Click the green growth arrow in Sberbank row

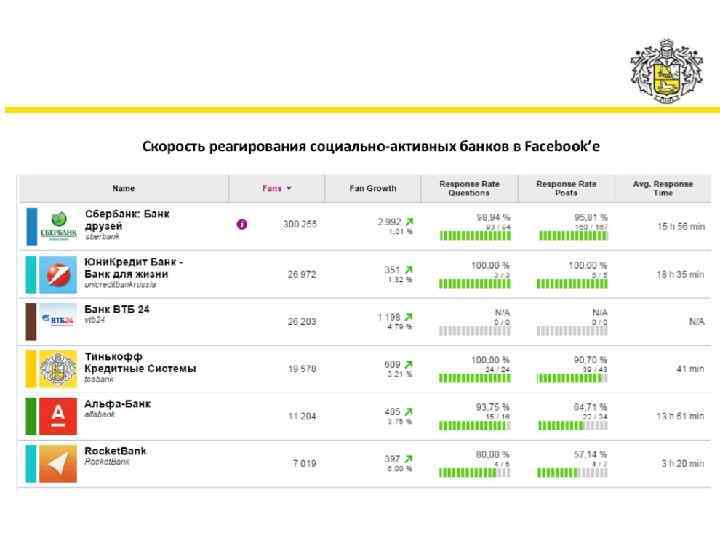(409, 221)
